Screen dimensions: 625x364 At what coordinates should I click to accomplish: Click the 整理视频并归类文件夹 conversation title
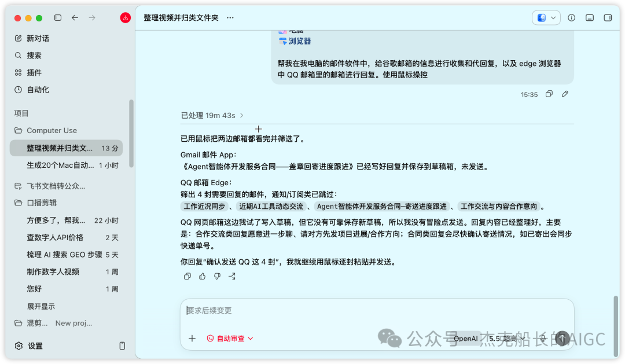click(x=181, y=17)
